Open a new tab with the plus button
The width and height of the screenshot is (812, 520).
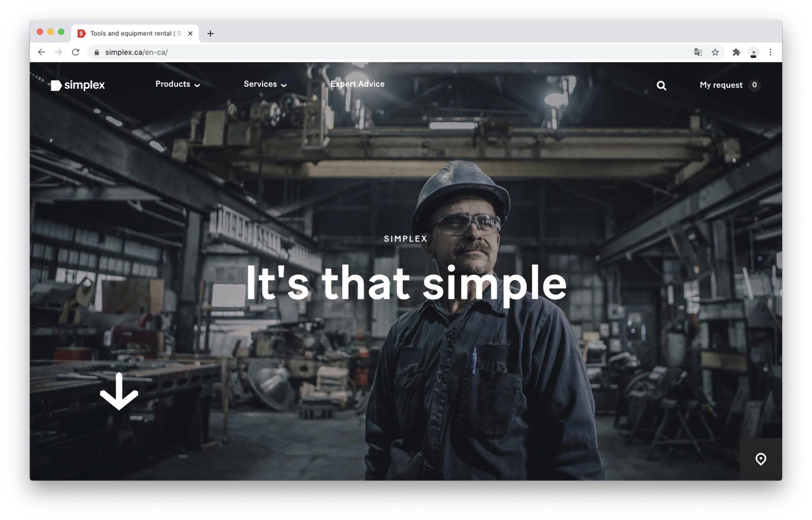[211, 34]
